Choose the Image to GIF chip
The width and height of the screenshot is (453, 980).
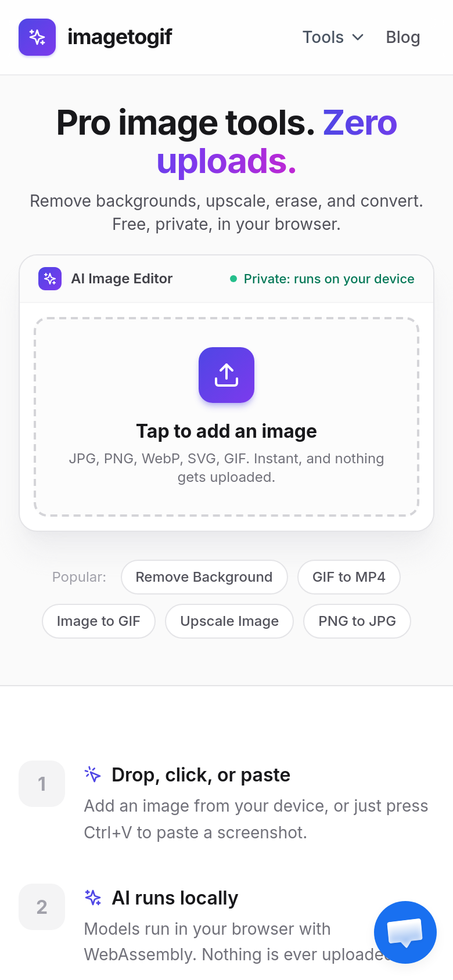[99, 621]
